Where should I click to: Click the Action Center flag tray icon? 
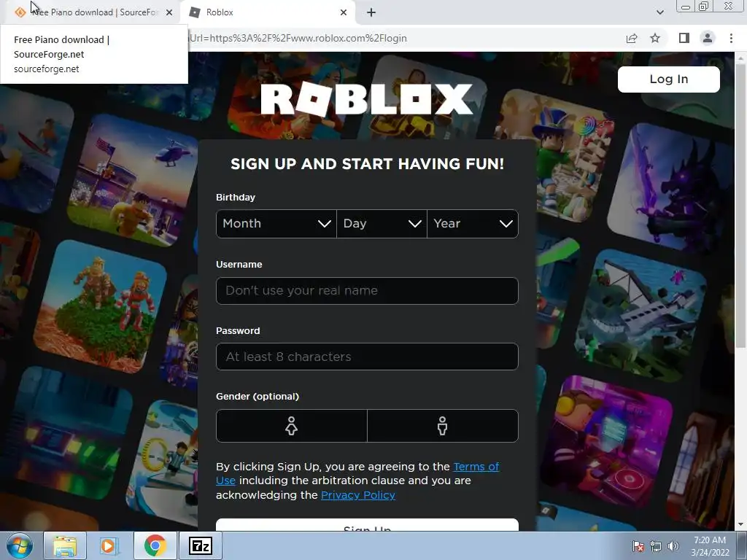pos(638,546)
